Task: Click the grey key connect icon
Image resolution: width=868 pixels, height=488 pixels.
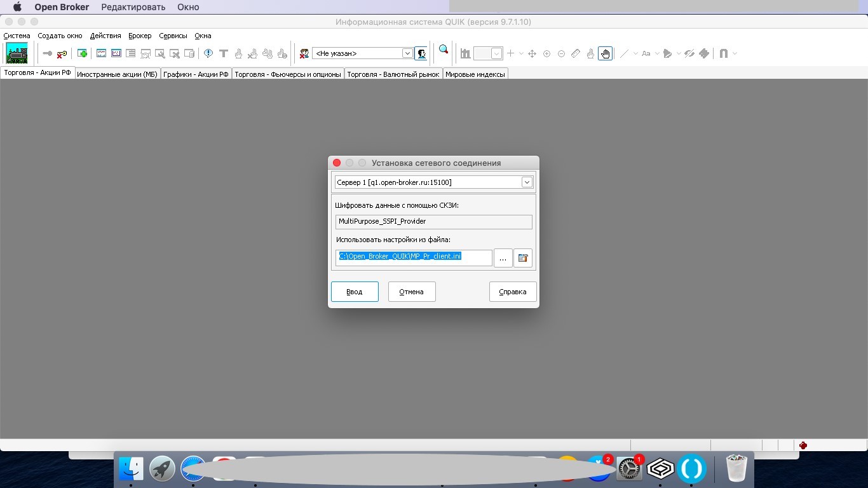Action: [47, 53]
